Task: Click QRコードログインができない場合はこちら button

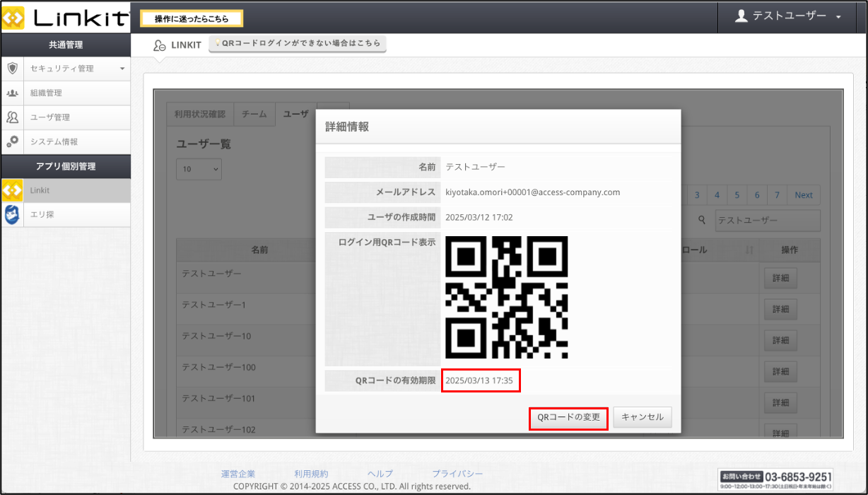Action: click(x=298, y=44)
